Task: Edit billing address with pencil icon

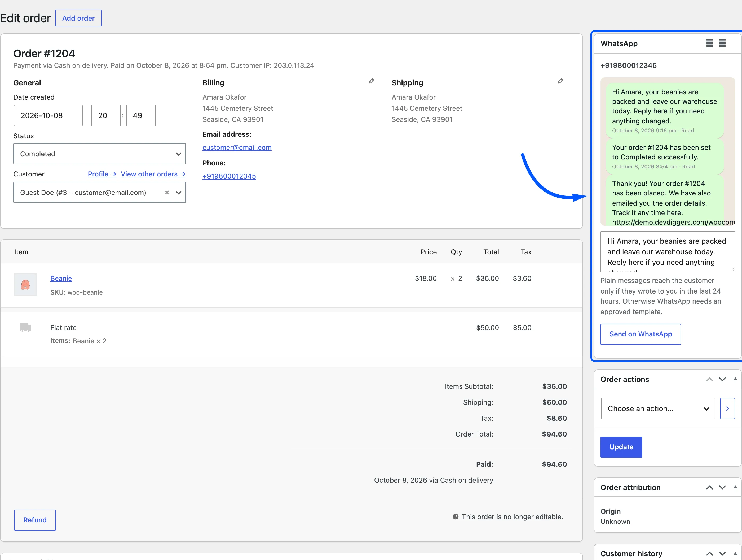Action: click(371, 81)
